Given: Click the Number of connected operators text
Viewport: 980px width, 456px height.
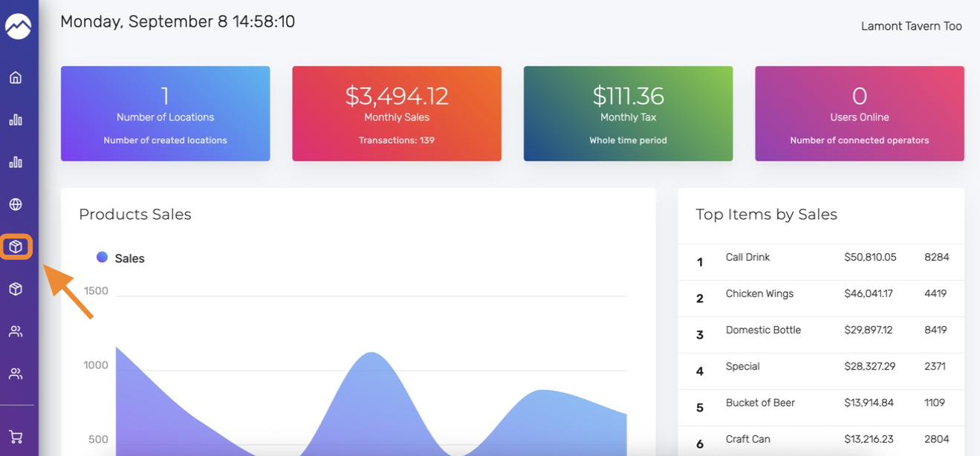Looking at the screenshot, I should pos(860,140).
